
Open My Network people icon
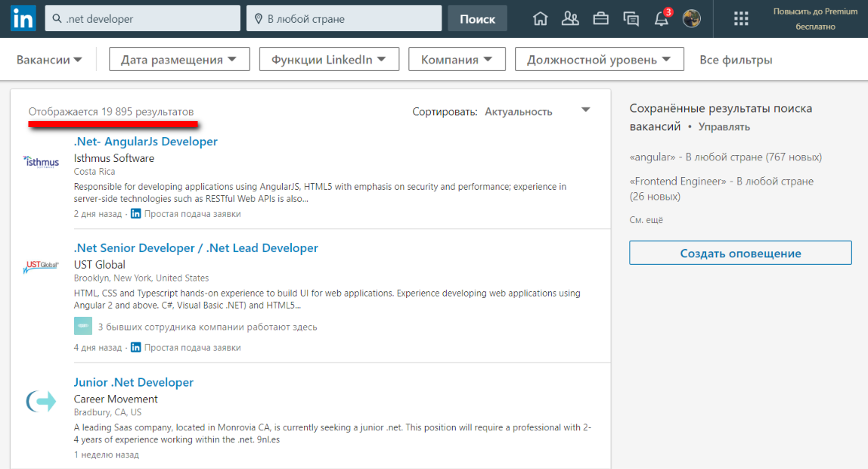[570, 19]
